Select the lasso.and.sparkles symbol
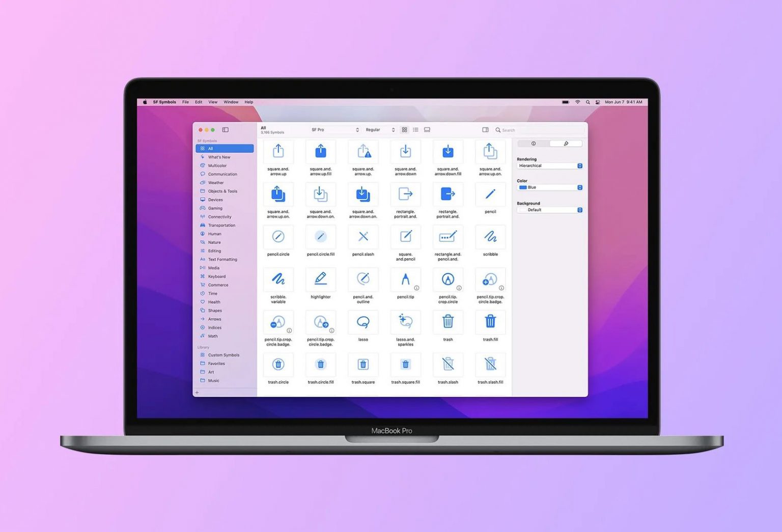Image resolution: width=782 pixels, height=532 pixels. [x=405, y=322]
